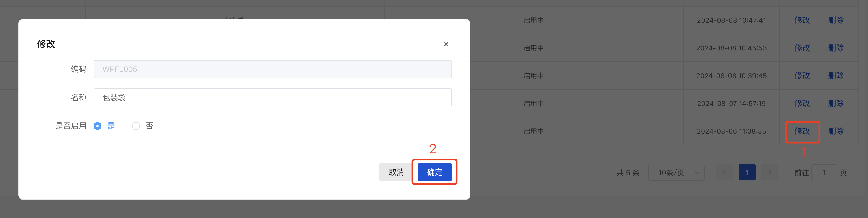Click inside the 名称 input showing 包装袋
This screenshot has height=218, width=868.
[x=272, y=97]
